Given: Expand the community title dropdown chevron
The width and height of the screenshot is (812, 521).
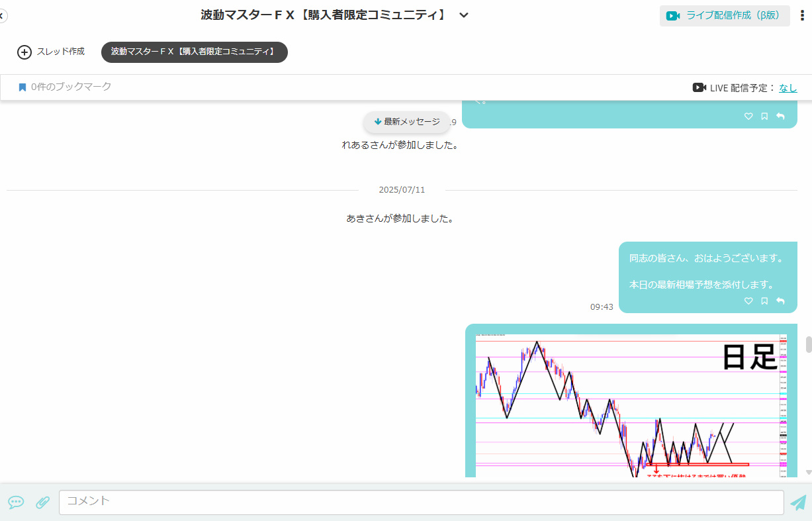Looking at the screenshot, I should tap(464, 15).
